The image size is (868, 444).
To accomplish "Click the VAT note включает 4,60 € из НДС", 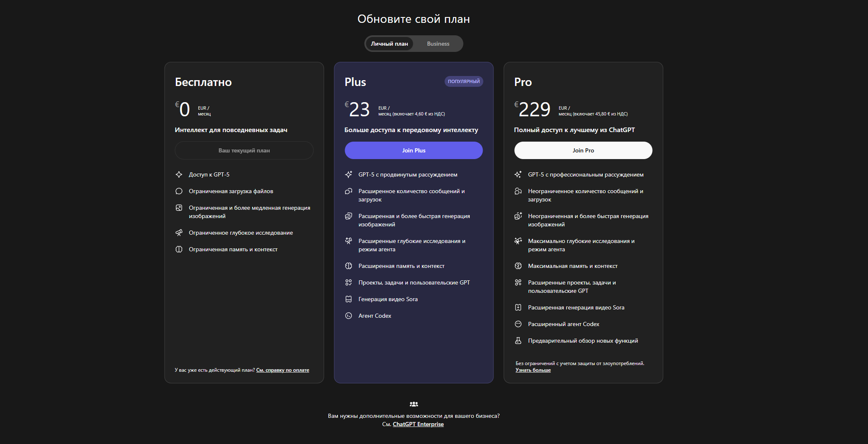I will click(419, 114).
